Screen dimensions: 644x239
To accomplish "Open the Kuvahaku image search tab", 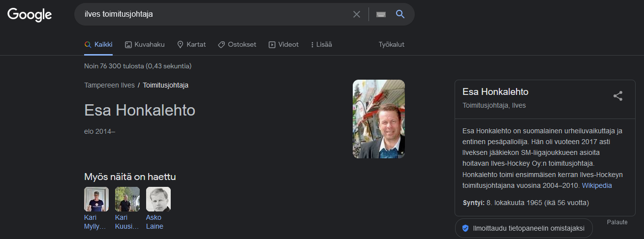I will pos(145,44).
